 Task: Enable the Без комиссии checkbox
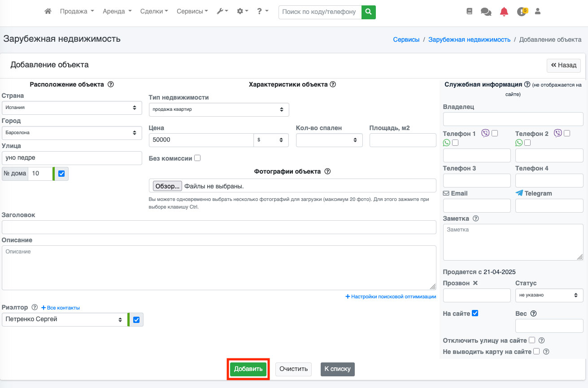197,158
